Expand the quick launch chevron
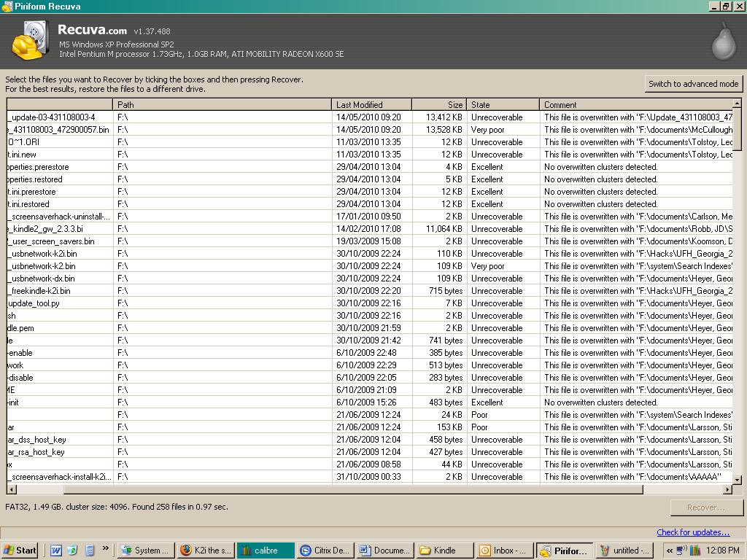Image resolution: width=747 pixels, height=560 pixels. click(105, 549)
